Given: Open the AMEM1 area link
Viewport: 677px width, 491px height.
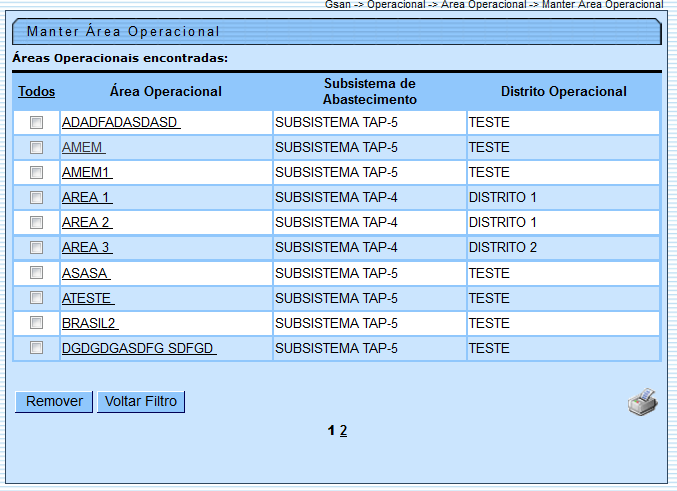Looking at the screenshot, I should [87, 172].
